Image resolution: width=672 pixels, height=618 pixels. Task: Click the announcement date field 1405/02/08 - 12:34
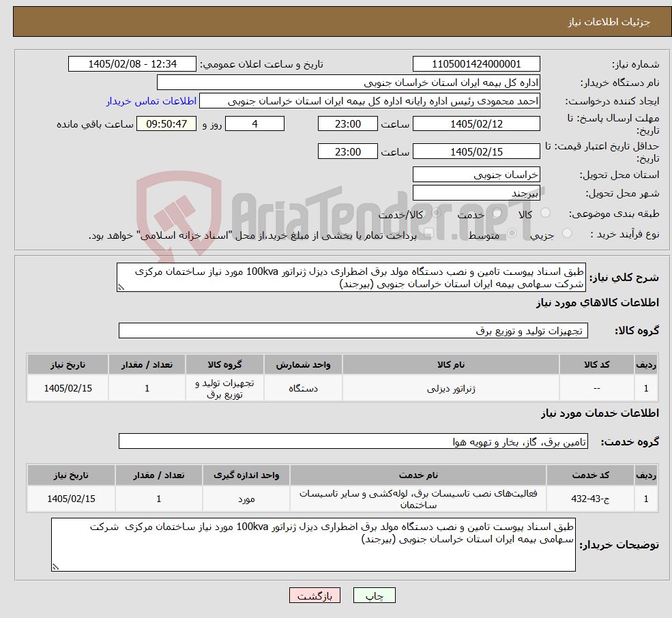[132, 64]
